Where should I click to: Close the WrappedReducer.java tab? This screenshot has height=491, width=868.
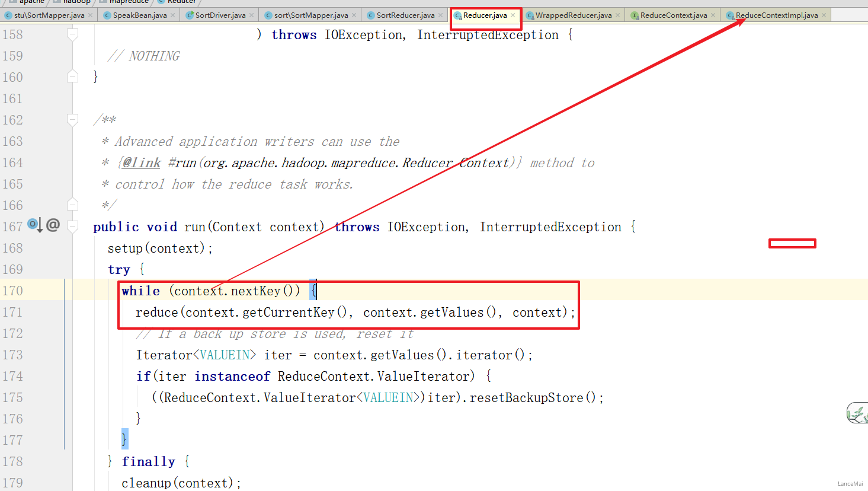coord(618,15)
